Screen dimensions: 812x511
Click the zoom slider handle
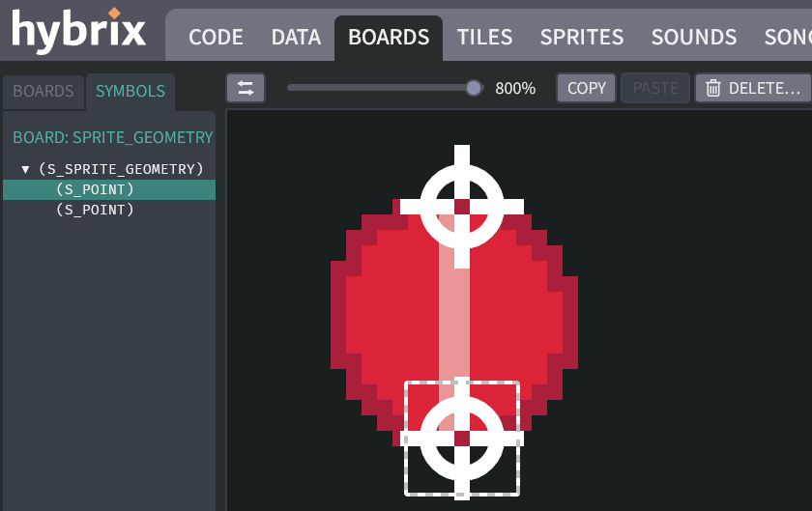pos(474,88)
